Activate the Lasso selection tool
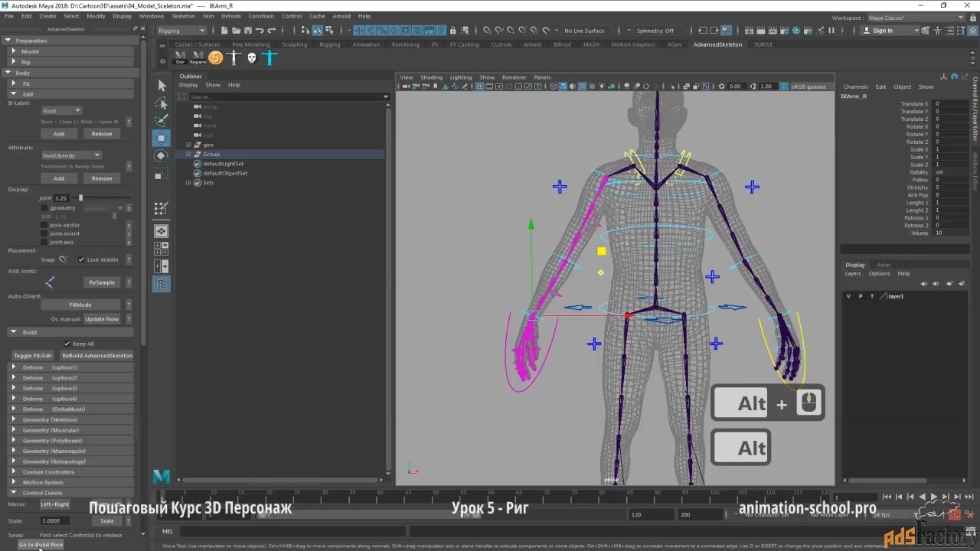Screen dimensions: 980x551 [162, 103]
